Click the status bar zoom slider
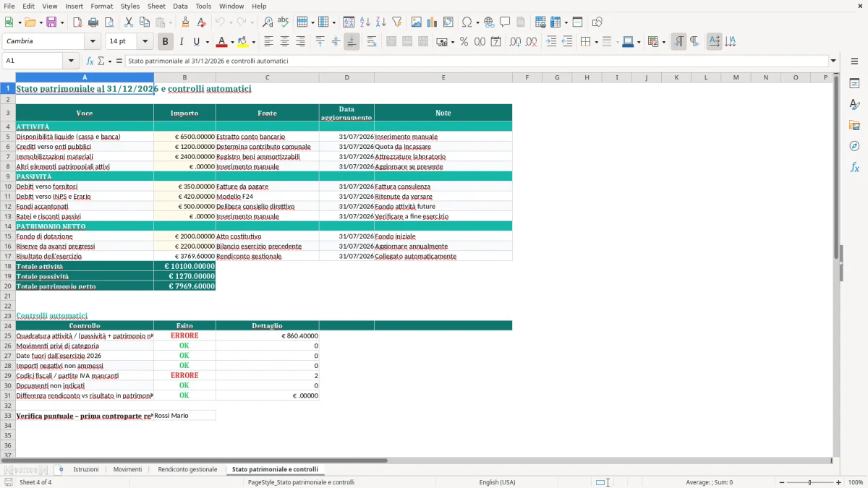This screenshot has width=868, height=488. [809, 482]
